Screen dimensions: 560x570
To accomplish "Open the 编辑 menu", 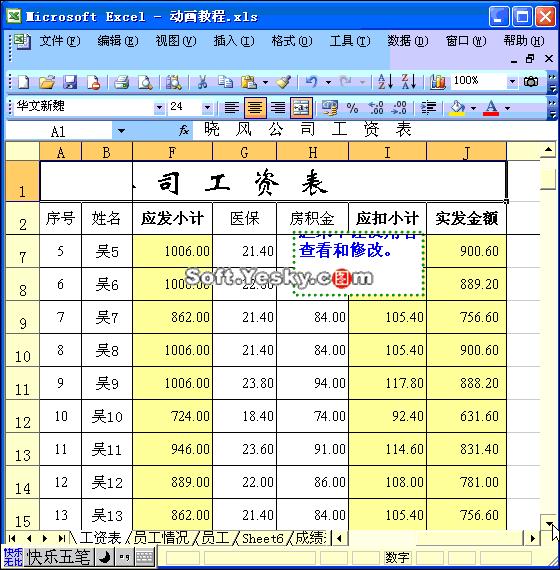I will 118,41.
